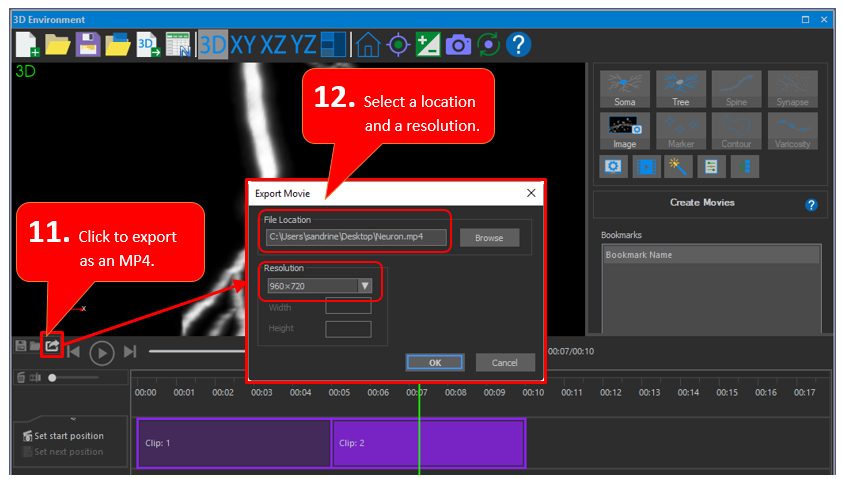Toggle the 3D view mode
The height and width of the screenshot is (478, 843).
(x=212, y=44)
